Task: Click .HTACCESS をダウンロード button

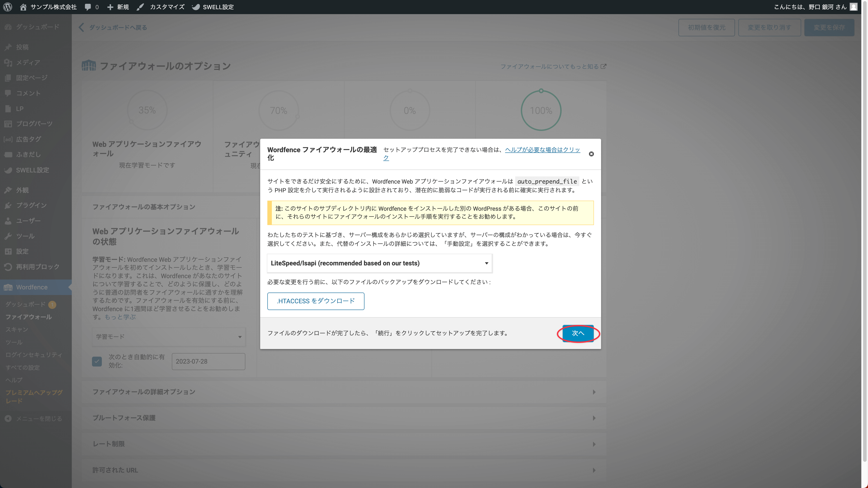Action: pyautogui.click(x=315, y=301)
